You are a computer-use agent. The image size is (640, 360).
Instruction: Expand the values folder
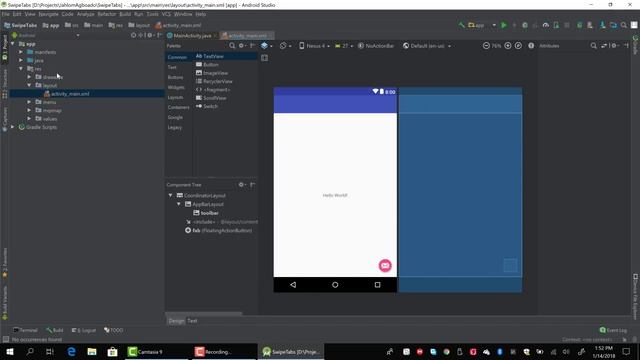[x=29, y=118]
